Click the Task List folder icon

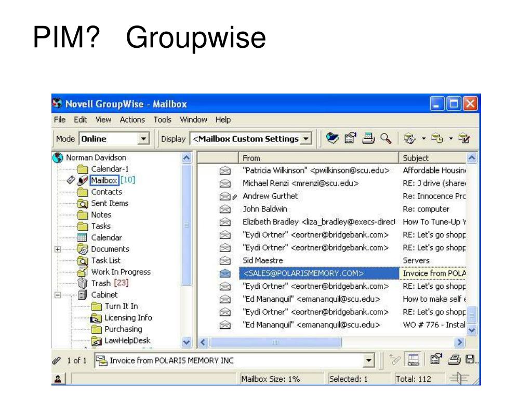pyautogui.click(x=83, y=261)
